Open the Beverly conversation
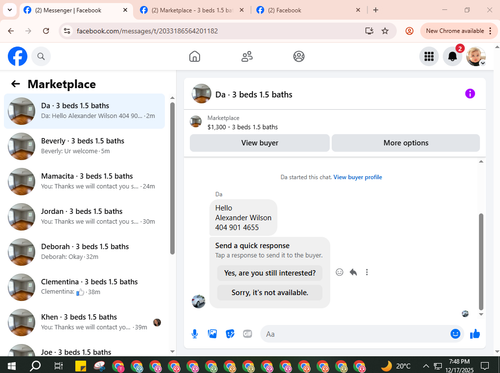Image resolution: width=500 pixels, height=373 pixels. 84,146
